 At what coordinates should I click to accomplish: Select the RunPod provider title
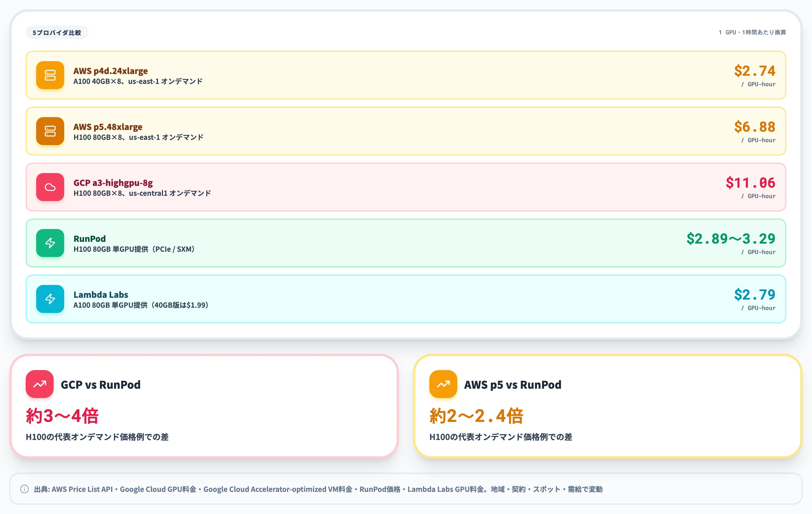[x=90, y=238]
